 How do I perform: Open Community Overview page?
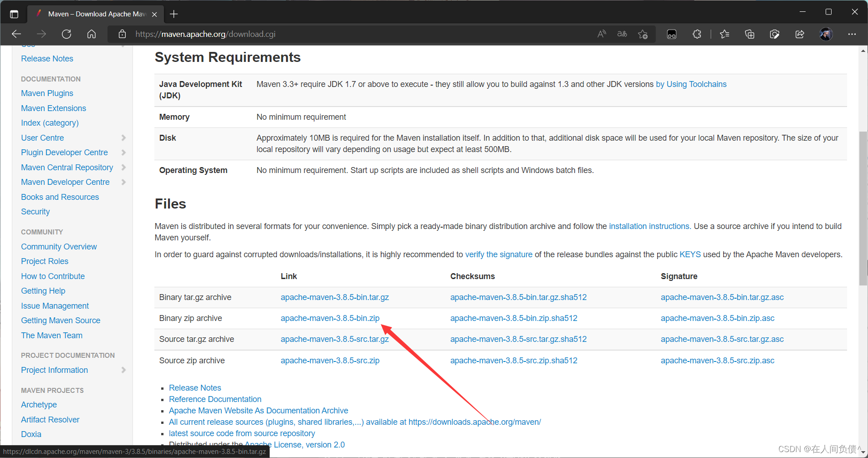[59, 247]
